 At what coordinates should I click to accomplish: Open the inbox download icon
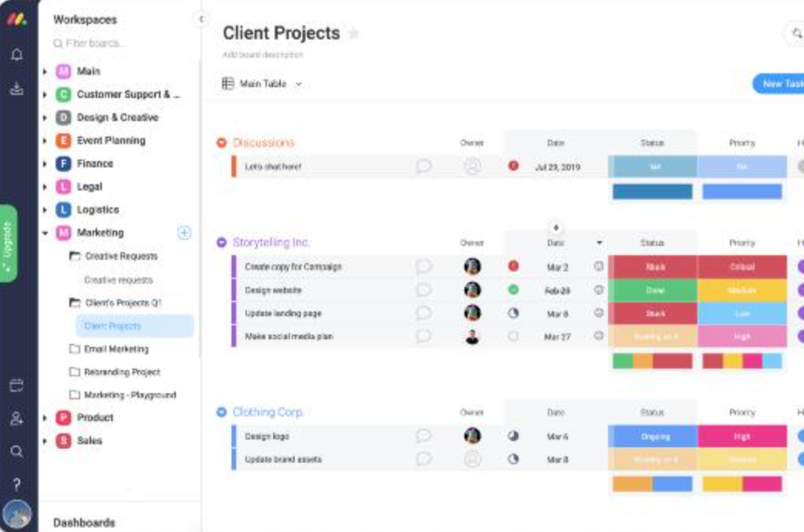pyautogui.click(x=16, y=89)
